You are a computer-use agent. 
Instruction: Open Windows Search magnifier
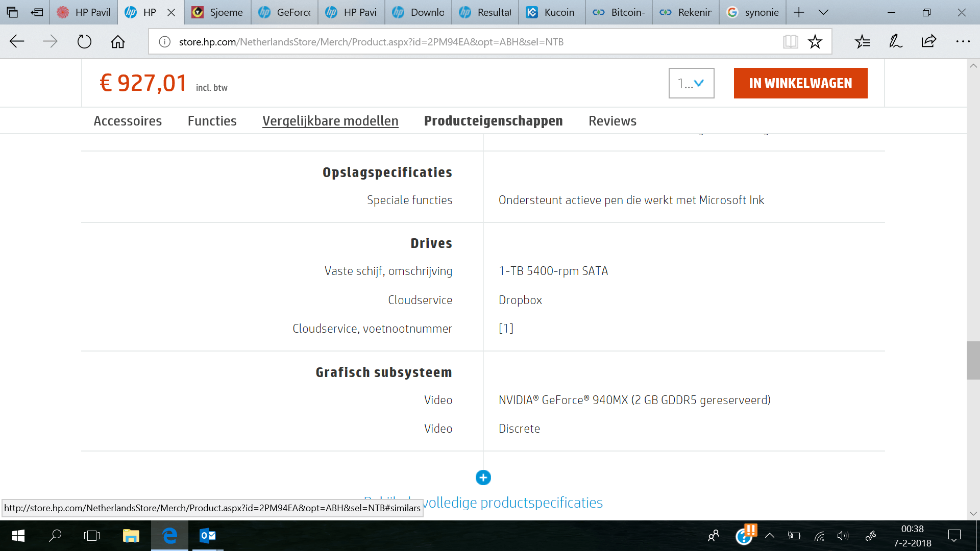(x=55, y=536)
